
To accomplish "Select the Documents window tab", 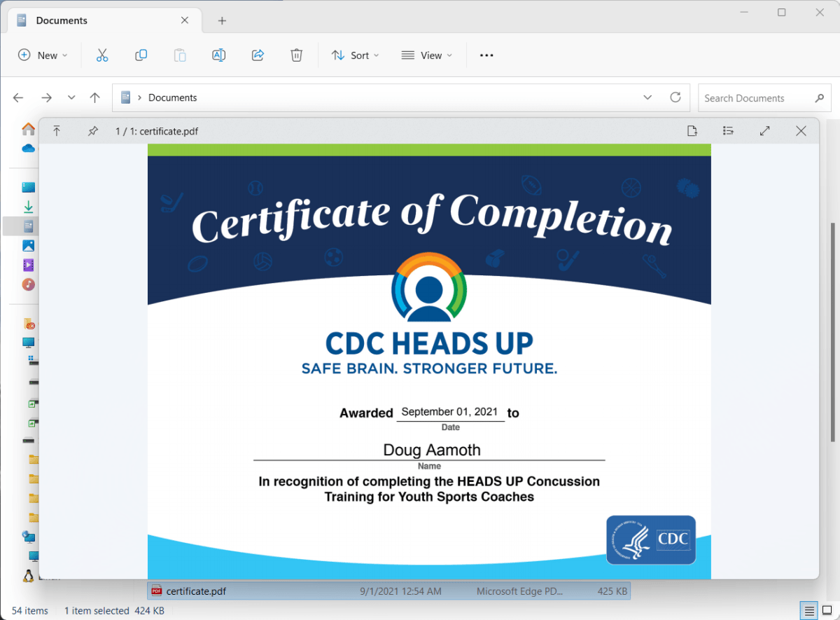I will (x=103, y=20).
